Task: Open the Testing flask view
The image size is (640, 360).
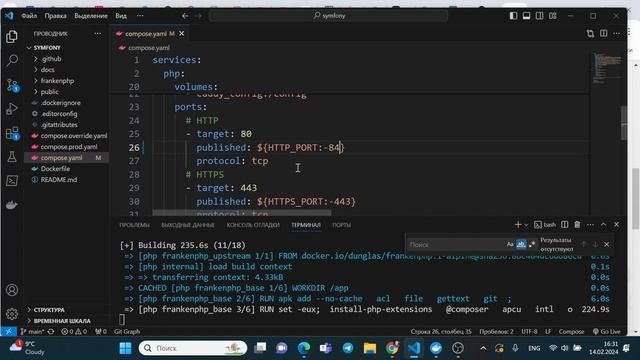Action: (x=12, y=157)
